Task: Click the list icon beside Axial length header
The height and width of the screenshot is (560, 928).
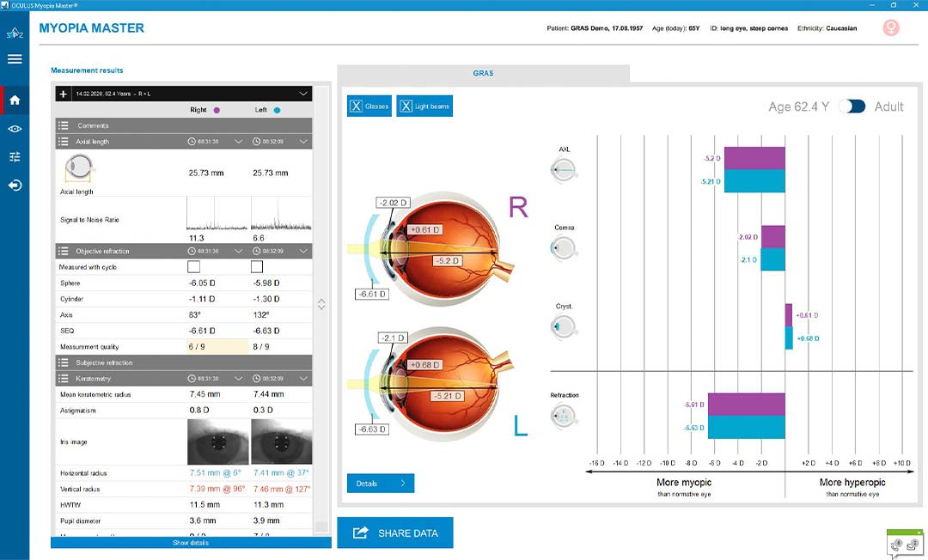Action: (64, 142)
